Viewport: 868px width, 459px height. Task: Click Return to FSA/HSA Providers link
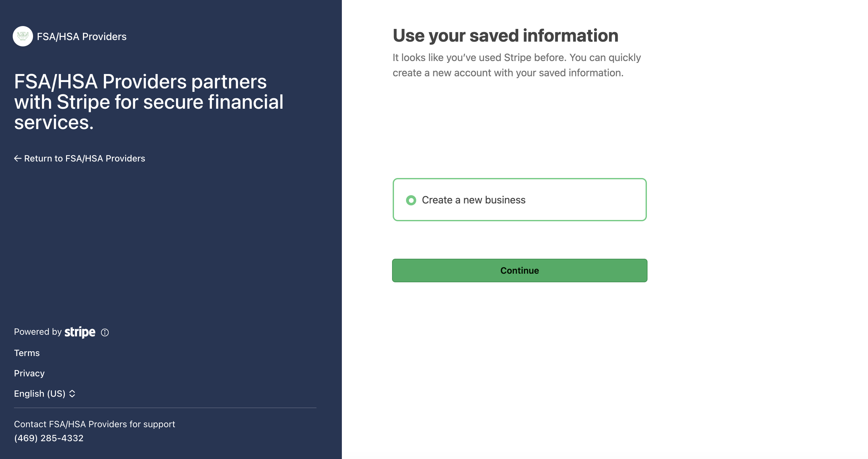(x=79, y=158)
